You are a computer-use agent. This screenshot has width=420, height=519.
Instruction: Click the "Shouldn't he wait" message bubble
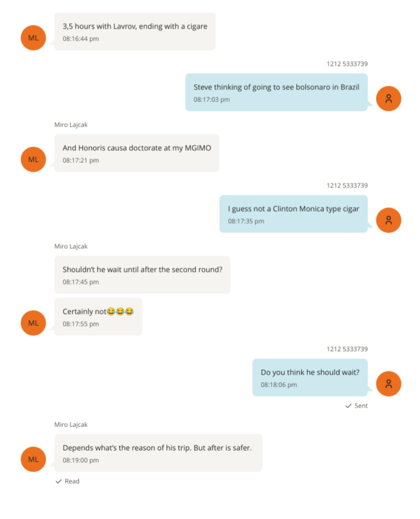click(x=142, y=270)
